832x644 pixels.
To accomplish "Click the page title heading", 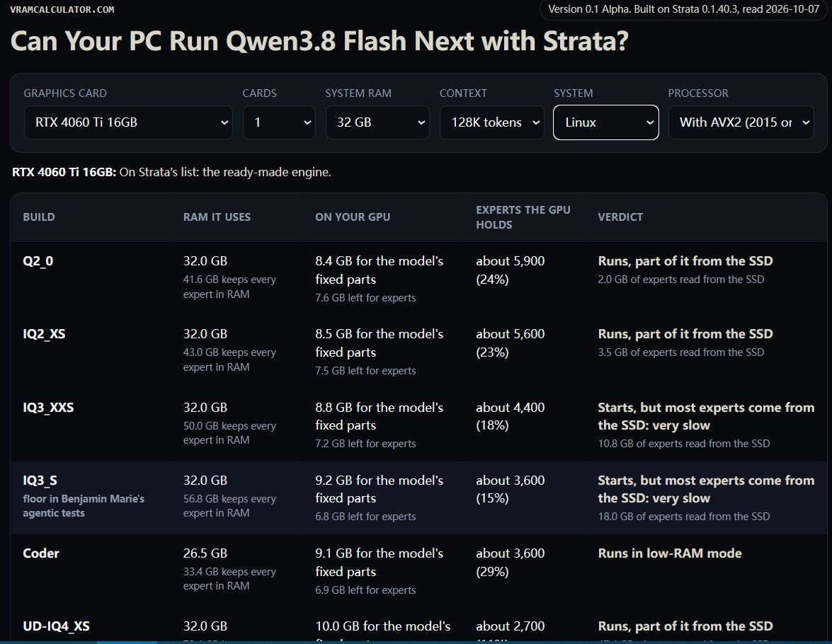I will [x=319, y=41].
